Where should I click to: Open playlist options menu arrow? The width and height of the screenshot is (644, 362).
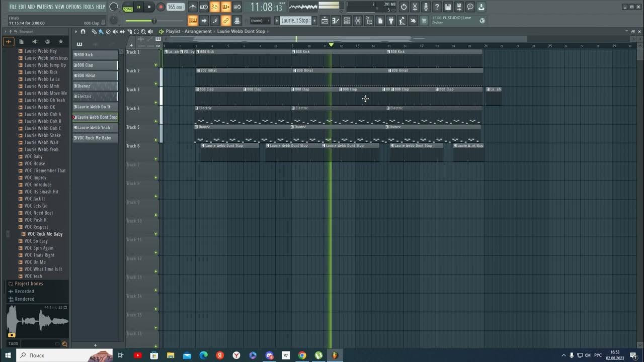point(76,32)
